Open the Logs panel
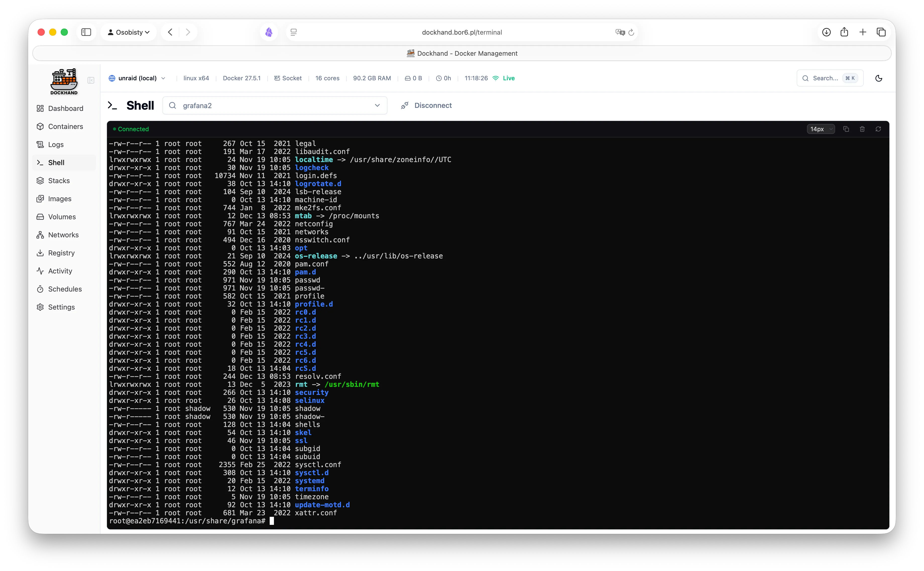The width and height of the screenshot is (924, 571). click(56, 145)
